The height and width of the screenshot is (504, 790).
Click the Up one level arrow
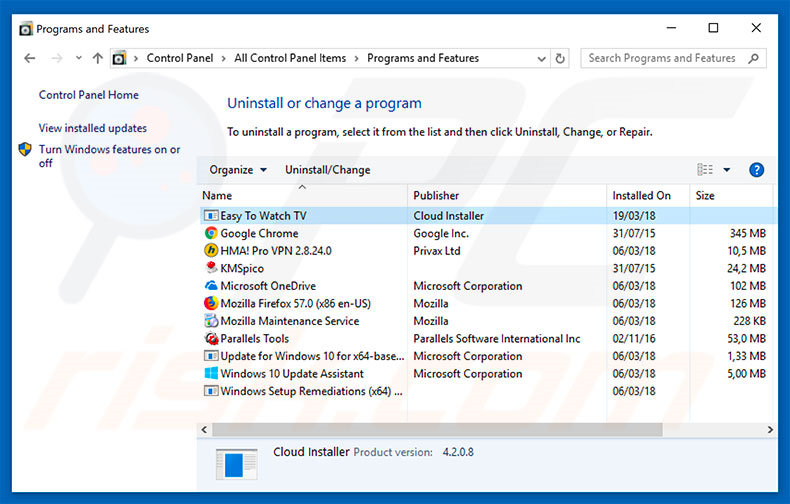click(97, 59)
